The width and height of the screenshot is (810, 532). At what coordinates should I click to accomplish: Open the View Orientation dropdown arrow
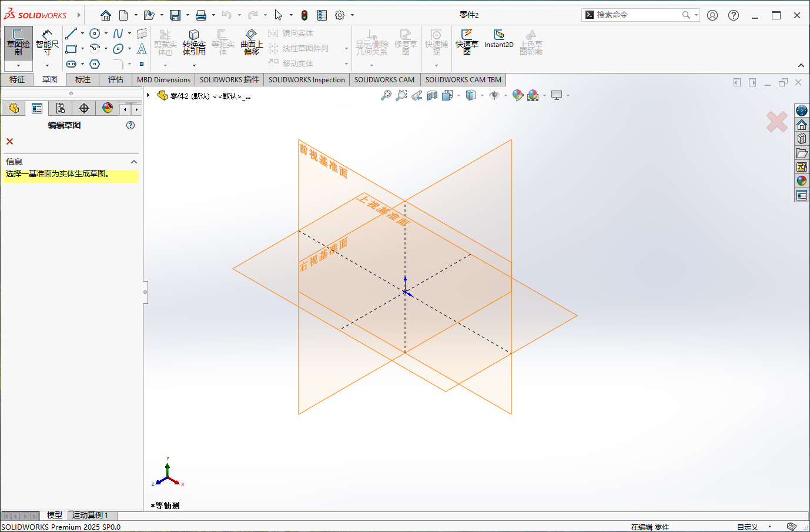tap(459, 95)
